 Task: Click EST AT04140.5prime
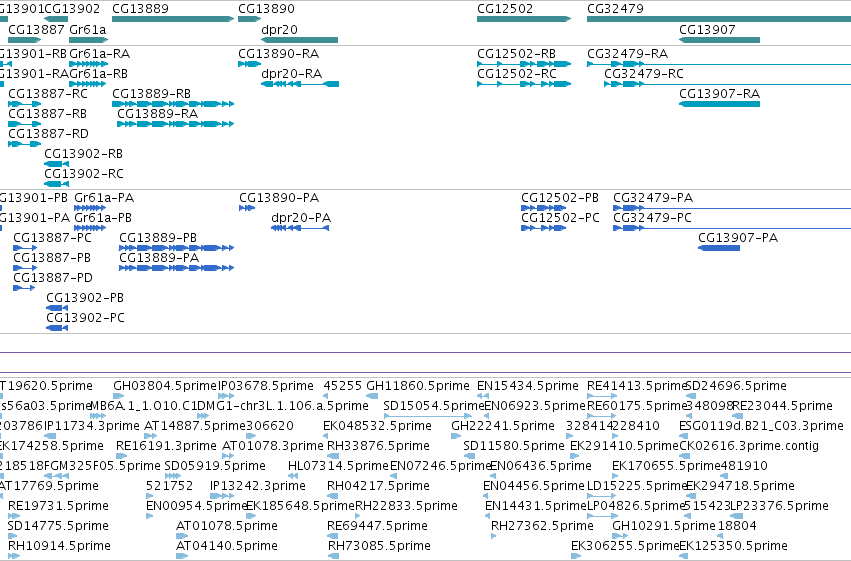227,546
